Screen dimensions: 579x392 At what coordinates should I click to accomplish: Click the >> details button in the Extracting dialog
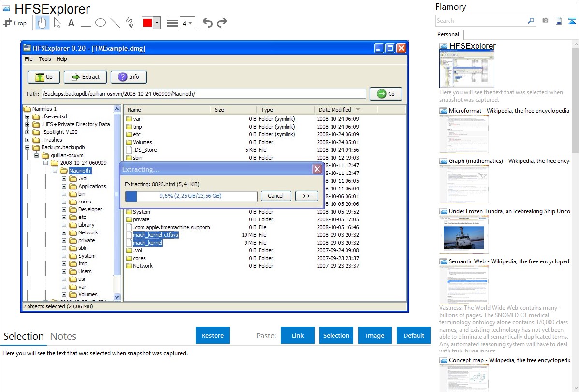[x=306, y=196]
